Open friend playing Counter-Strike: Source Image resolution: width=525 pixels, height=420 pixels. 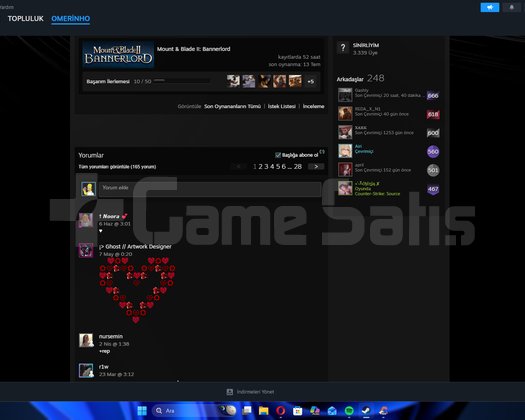pos(388,189)
